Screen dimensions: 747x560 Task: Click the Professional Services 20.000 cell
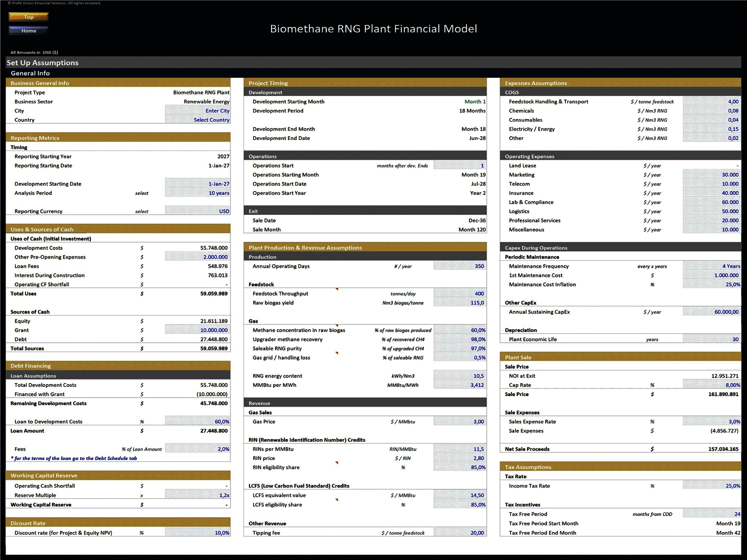pos(712,220)
